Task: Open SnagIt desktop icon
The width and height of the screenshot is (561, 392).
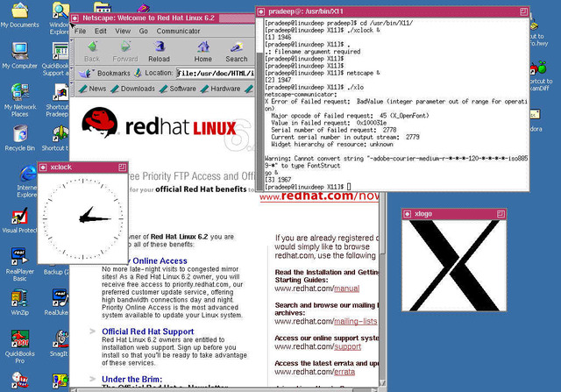Action: (60, 344)
